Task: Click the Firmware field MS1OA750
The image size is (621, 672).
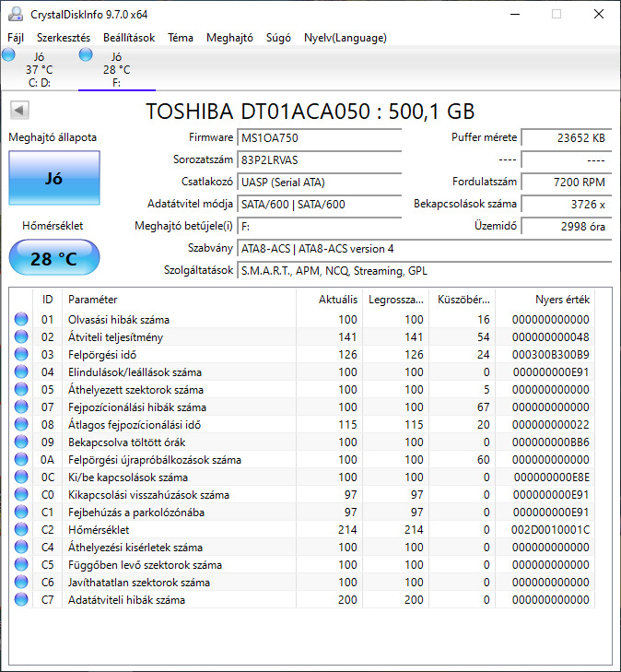Action: (x=319, y=138)
